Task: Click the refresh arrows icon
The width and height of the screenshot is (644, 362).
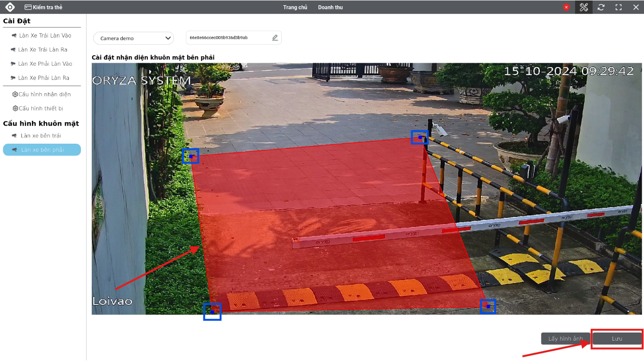Action: (x=601, y=7)
